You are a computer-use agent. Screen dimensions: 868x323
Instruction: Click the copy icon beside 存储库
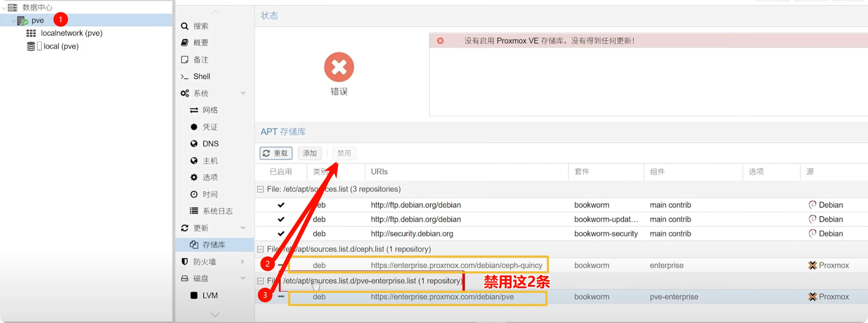pyautogui.click(x=194, y=245)
